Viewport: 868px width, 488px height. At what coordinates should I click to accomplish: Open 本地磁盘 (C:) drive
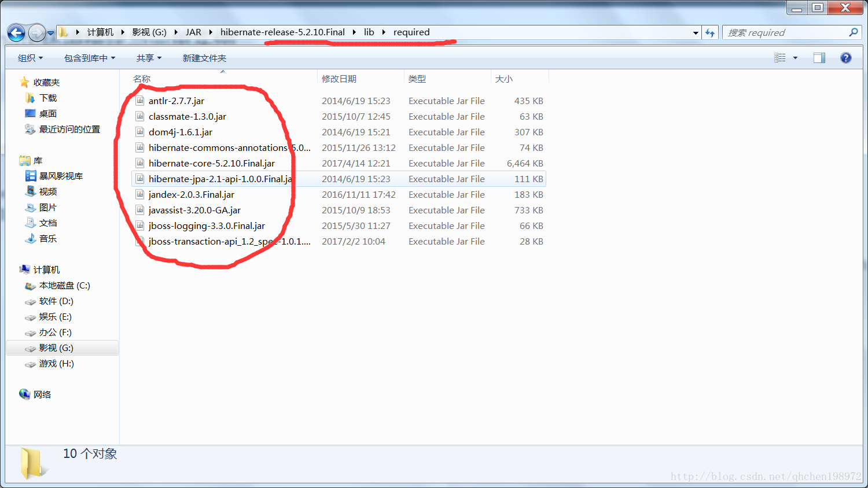(x=64, y=285)
